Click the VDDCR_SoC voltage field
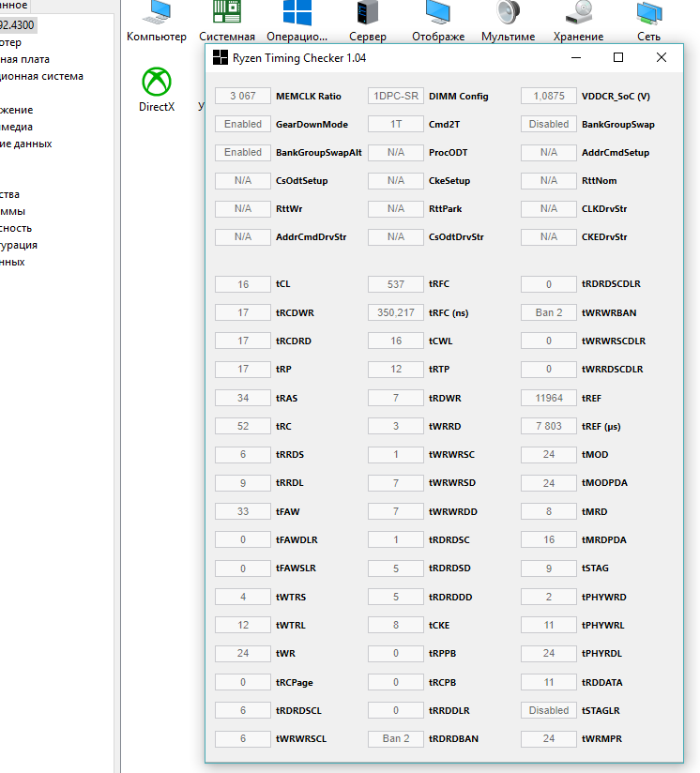700x773 pixels. coord(549,96)
